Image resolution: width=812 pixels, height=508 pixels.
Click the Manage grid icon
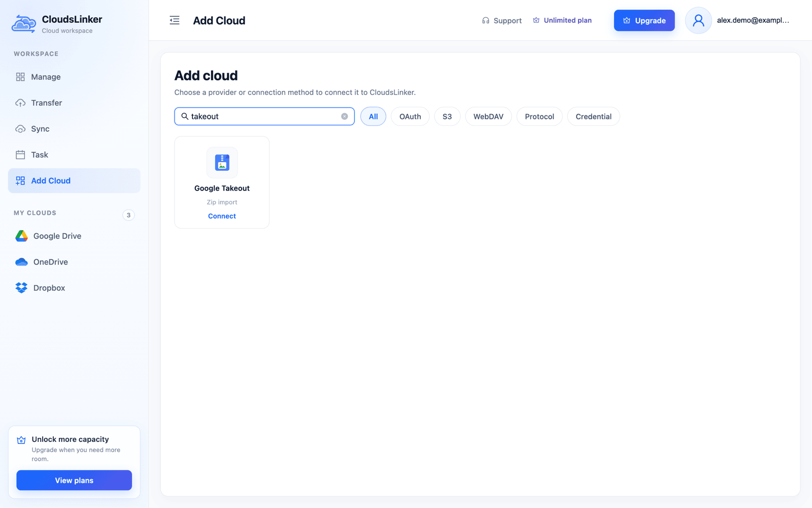[x=20, y=77]
